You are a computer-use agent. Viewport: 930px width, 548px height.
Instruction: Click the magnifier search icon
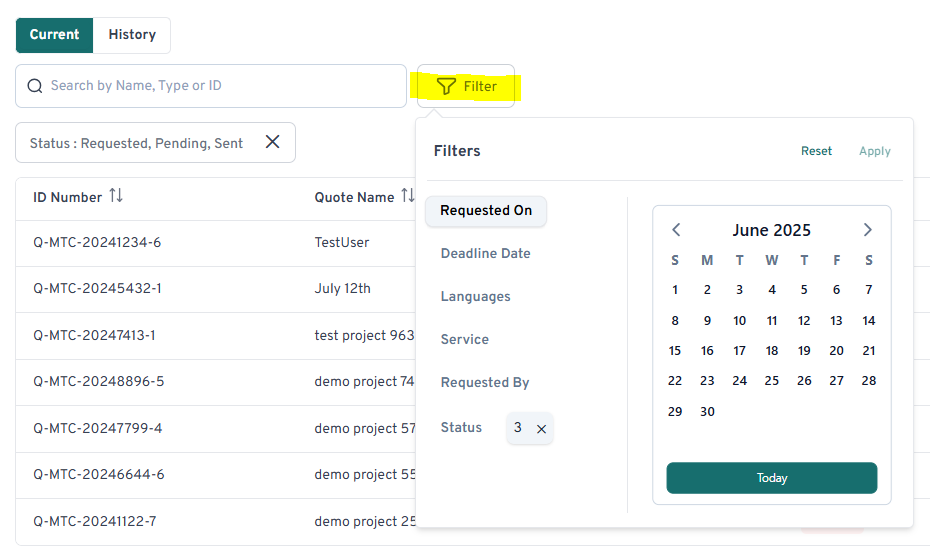tap(35, 86)
